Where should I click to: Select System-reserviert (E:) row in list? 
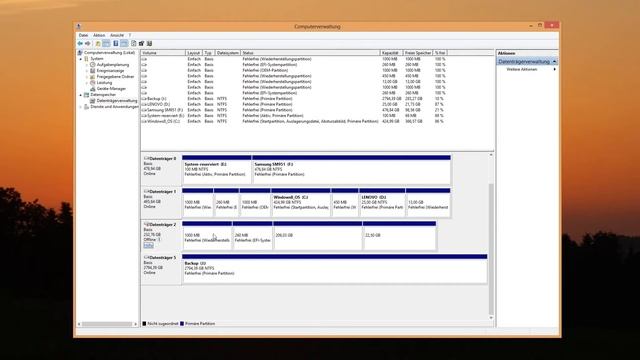[x=293, y=116]
